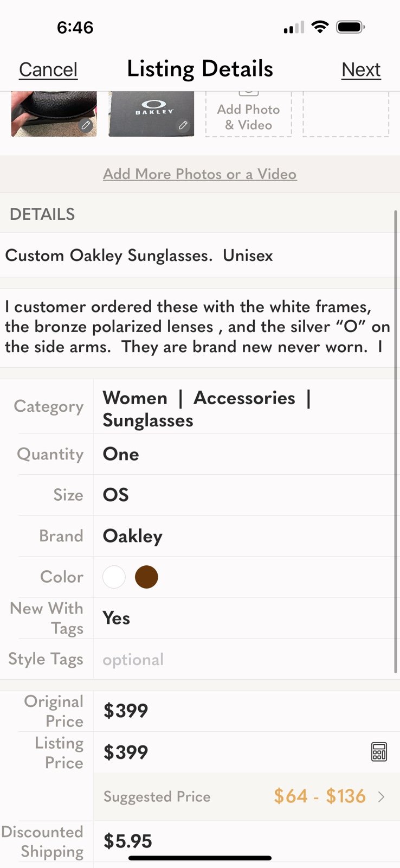Tap the edit pencil on Oakley box photo
400x868 pixels.
[183, 125]
